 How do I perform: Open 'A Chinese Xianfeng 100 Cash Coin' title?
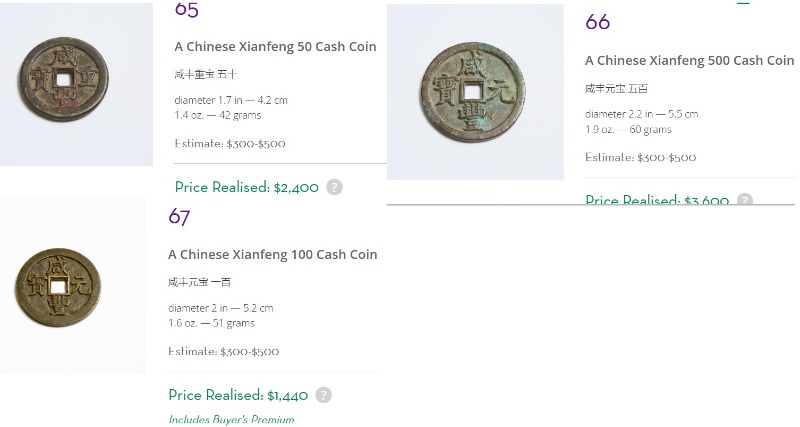click(x=272, y=255)
